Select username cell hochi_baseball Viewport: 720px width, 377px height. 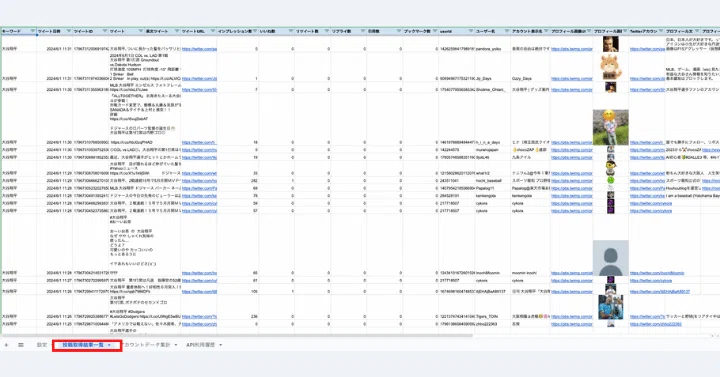pyautogui.click(x=493, y=181)
